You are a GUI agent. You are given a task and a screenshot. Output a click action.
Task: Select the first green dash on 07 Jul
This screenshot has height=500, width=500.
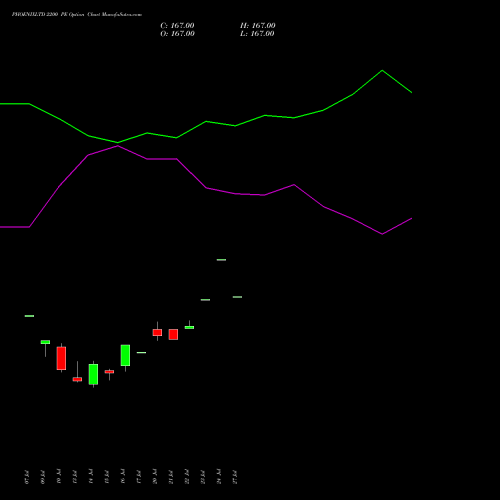(x=29, y=316)
